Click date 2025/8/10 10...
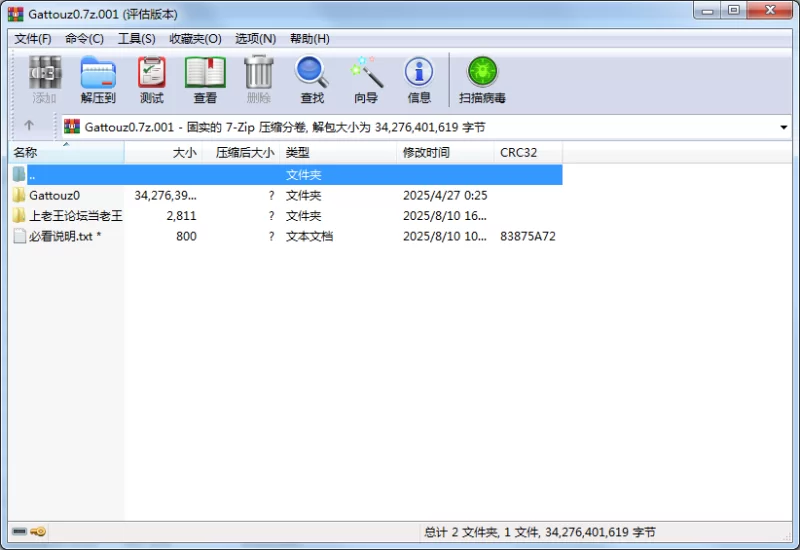 click(x=444, y=236)
